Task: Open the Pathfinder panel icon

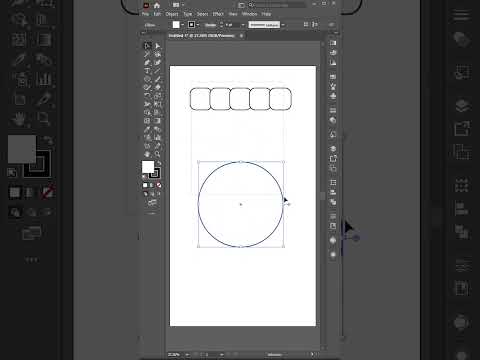Action: pyautogui.click(x=333, y=202)
